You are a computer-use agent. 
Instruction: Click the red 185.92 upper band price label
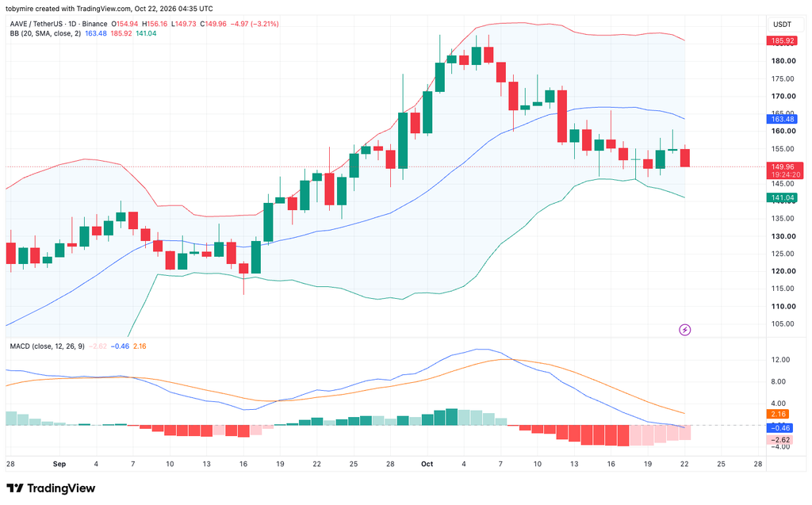(782, 40)
